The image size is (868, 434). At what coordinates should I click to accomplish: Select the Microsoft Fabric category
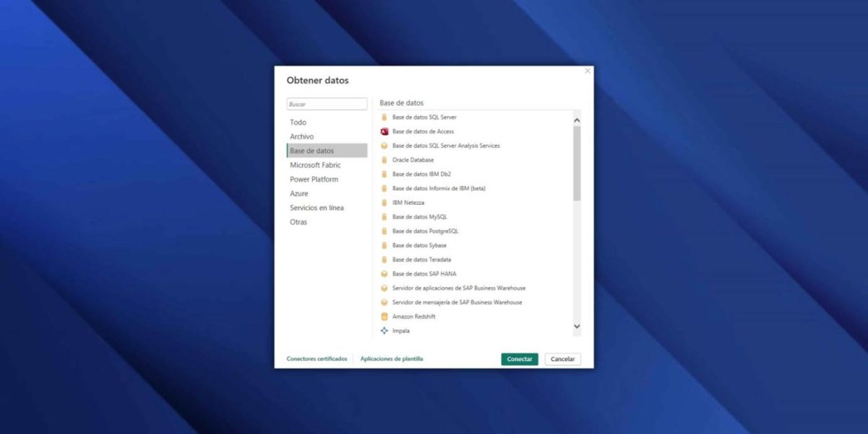[x=315, y=165]
